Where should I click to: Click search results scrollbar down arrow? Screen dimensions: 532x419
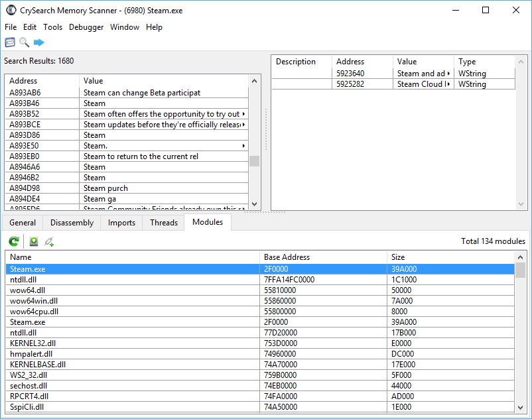tap(255, 204)
